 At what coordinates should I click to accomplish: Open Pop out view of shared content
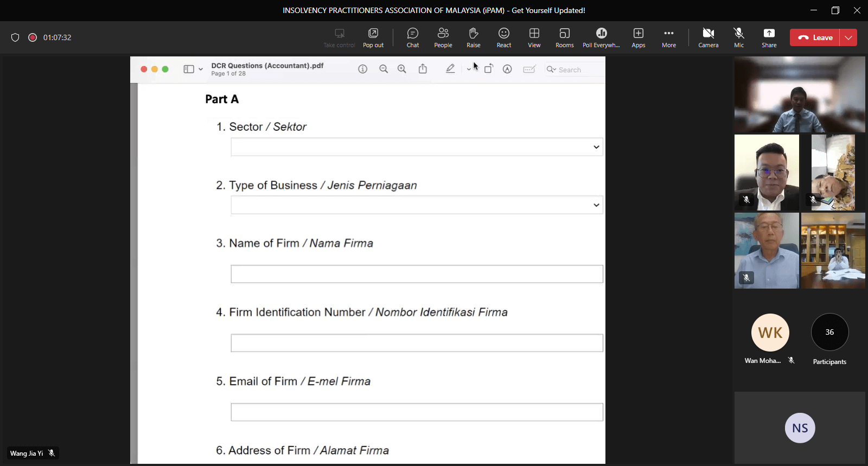[x=373, y=38]
